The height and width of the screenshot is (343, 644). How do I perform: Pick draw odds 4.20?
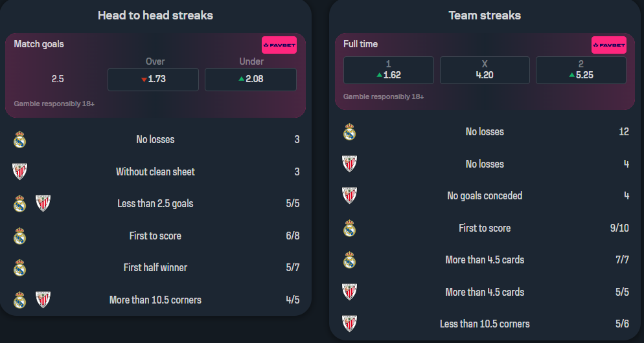click(x=485, y=71)
